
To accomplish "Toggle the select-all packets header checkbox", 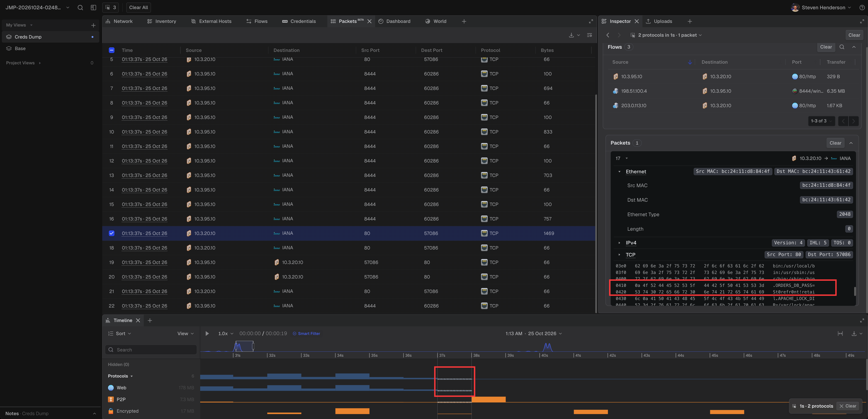I will [112, 50].
